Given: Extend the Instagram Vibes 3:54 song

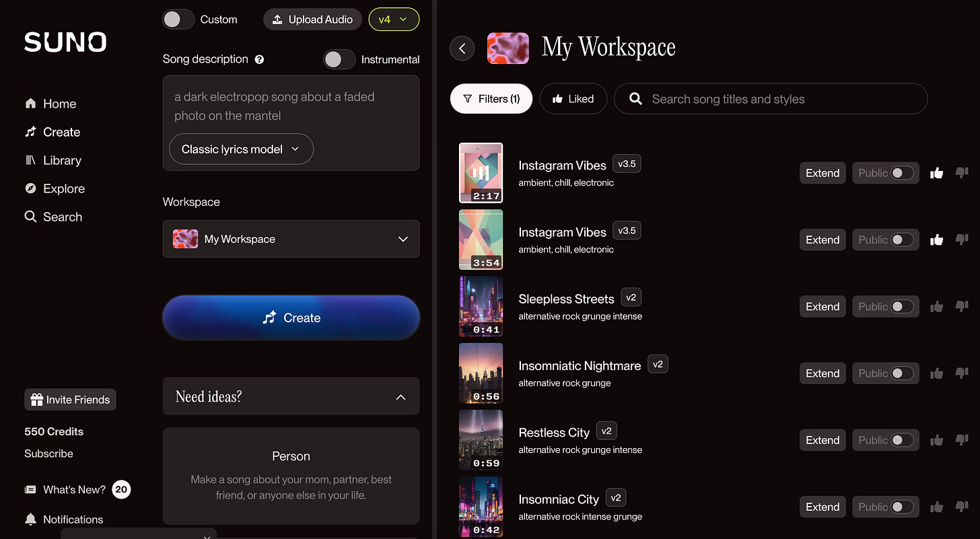Looking at the screenshot, I should point(823,240).
